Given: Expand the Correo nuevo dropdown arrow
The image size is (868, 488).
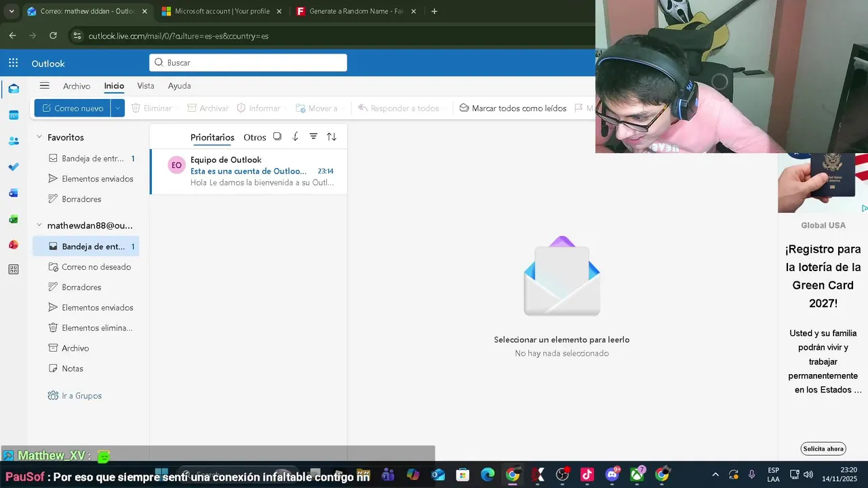Looking at the screenshot, I should click(118, 108).
